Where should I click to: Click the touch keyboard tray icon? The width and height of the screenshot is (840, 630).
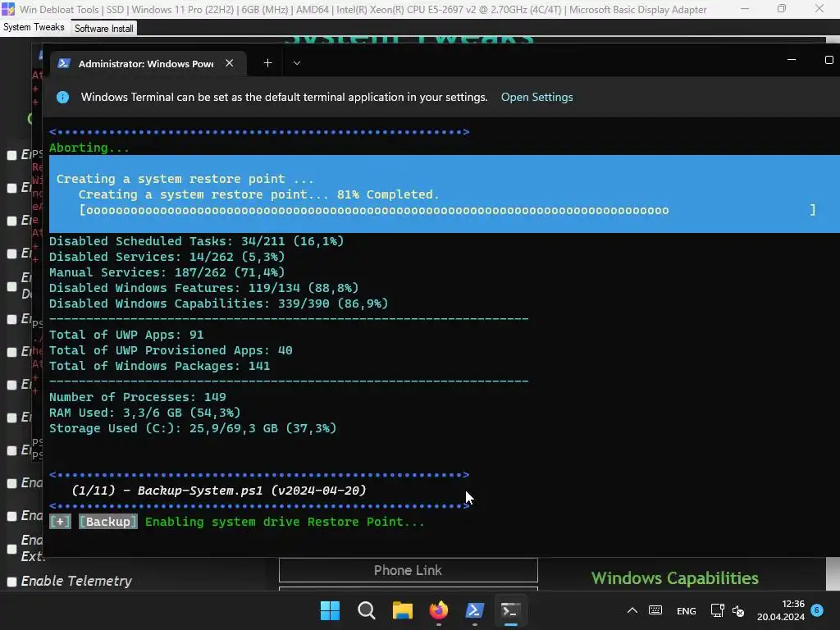(655, 610)
